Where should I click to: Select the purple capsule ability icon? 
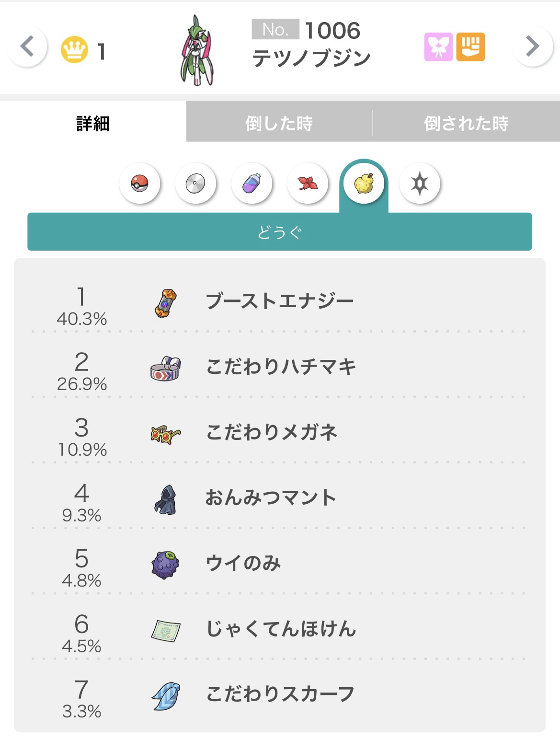251,184
